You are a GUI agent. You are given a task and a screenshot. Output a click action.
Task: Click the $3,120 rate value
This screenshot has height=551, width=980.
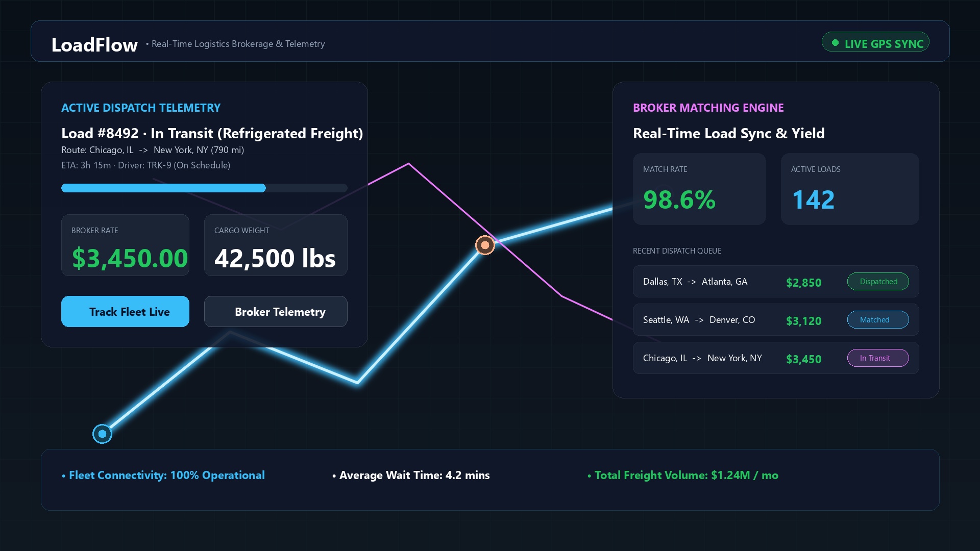coord(803,320)
